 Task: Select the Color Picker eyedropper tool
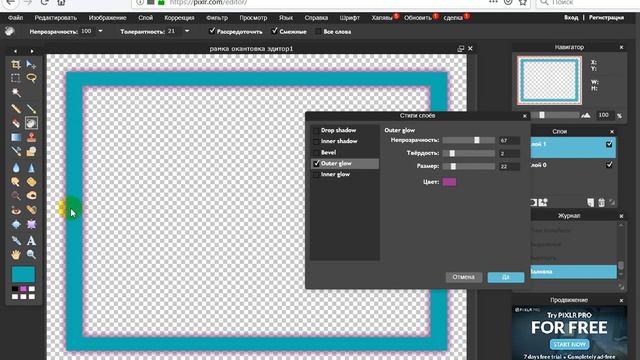tap(16, 240)
